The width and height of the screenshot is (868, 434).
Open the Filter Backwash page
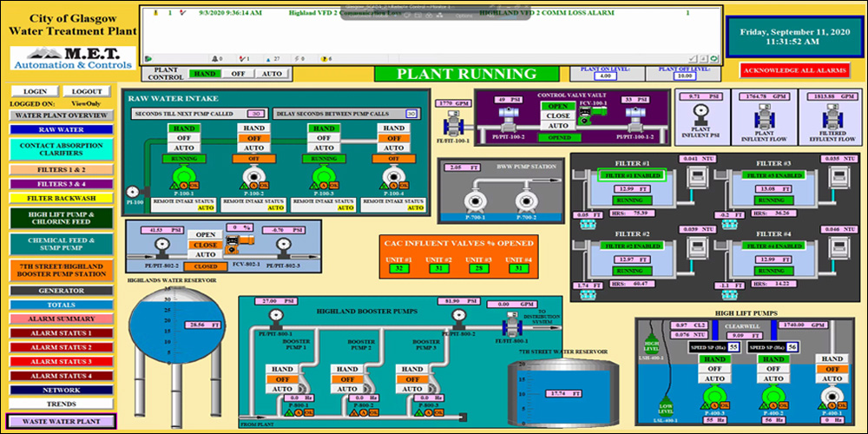coord(62,198)
